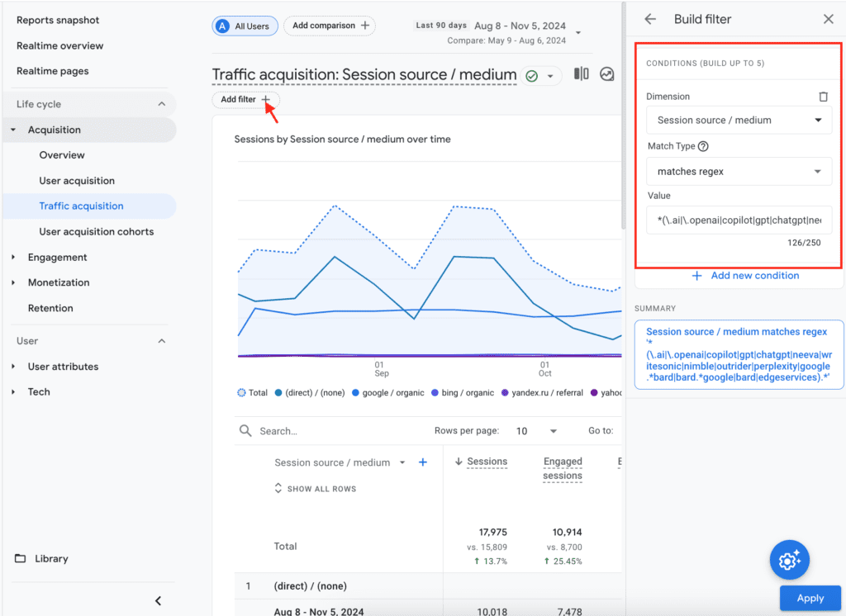Click Add new condition
Image resolution: width=846 pixels, height=616 pixels.
[x=745, y=276]
